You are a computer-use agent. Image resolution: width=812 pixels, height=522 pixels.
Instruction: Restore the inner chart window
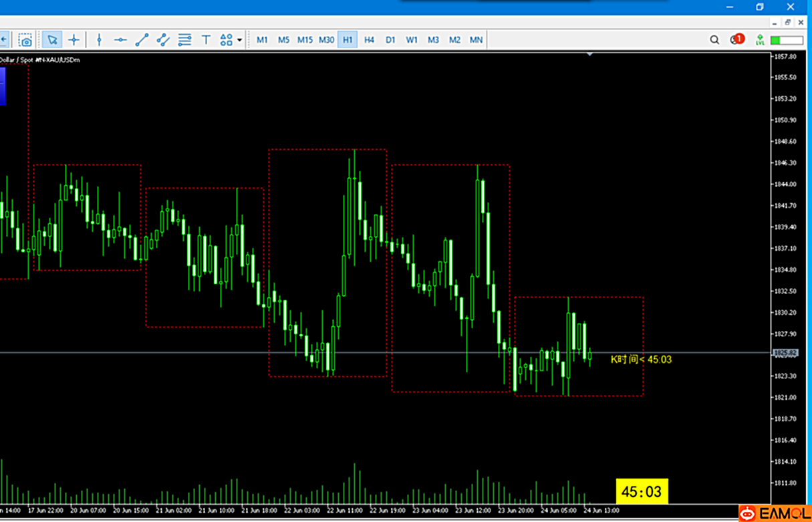click(x=789, y=23)
